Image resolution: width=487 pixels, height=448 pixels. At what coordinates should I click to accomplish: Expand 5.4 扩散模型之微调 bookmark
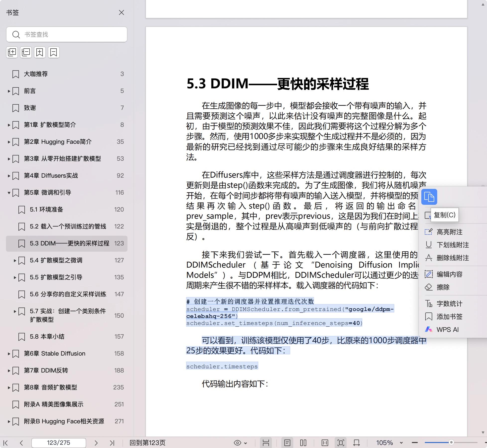click(x=15, y=261)
